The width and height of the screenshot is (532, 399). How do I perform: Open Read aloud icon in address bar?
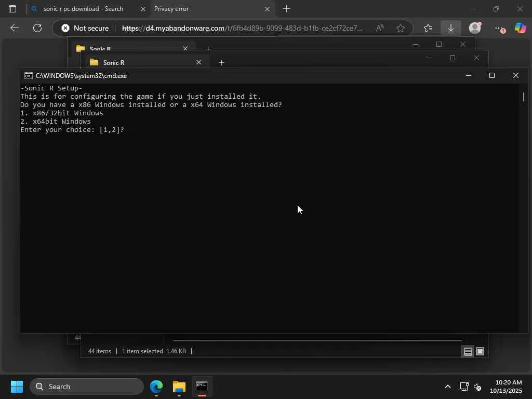[x=380, y=28]
